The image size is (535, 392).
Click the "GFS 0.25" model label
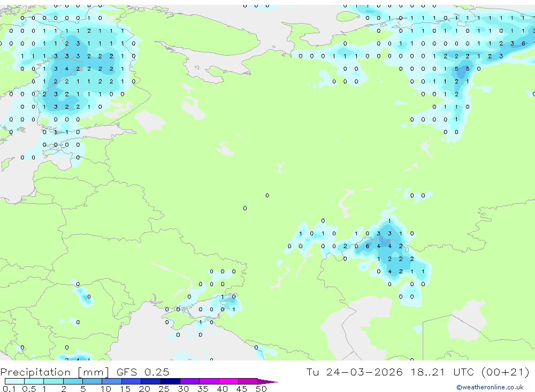pyautogui.click(x=143, y=372)
